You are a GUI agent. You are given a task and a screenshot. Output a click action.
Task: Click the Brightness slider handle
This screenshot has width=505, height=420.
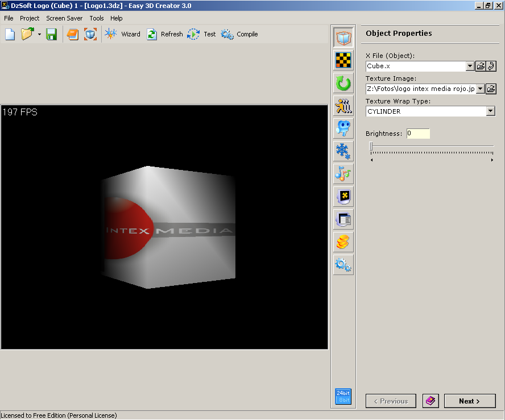371,146
